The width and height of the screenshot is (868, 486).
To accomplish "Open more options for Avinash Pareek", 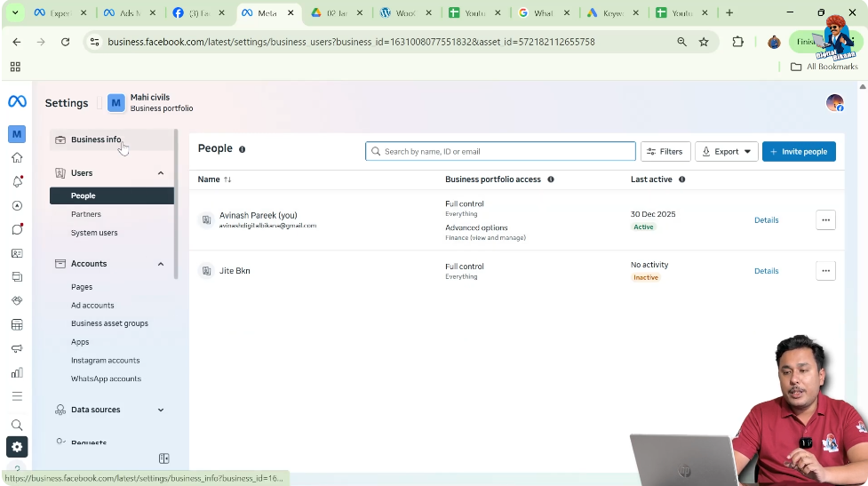I will [x=825, y=219].
